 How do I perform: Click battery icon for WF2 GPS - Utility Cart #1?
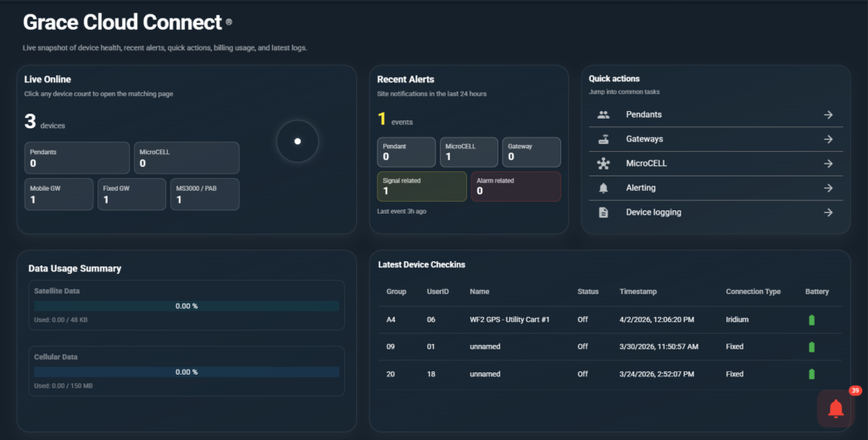pyautogui.click(x=811, y=320)
